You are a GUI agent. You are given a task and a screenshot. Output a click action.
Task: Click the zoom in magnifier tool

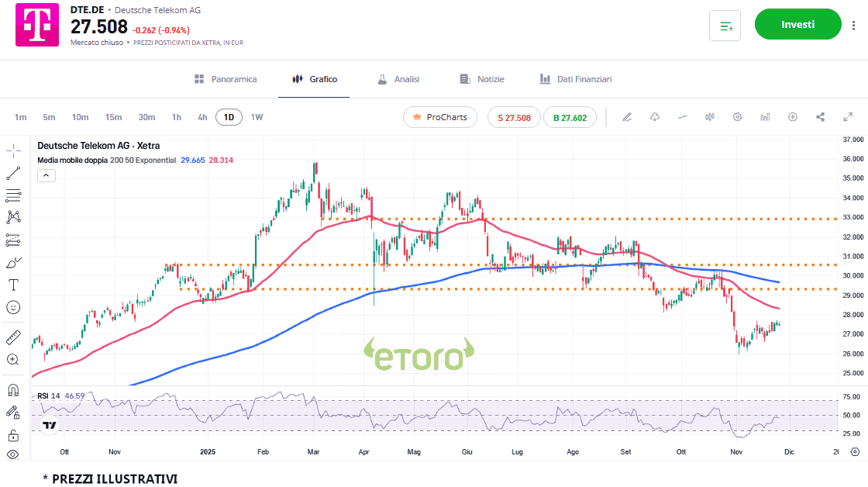point(13,360)
